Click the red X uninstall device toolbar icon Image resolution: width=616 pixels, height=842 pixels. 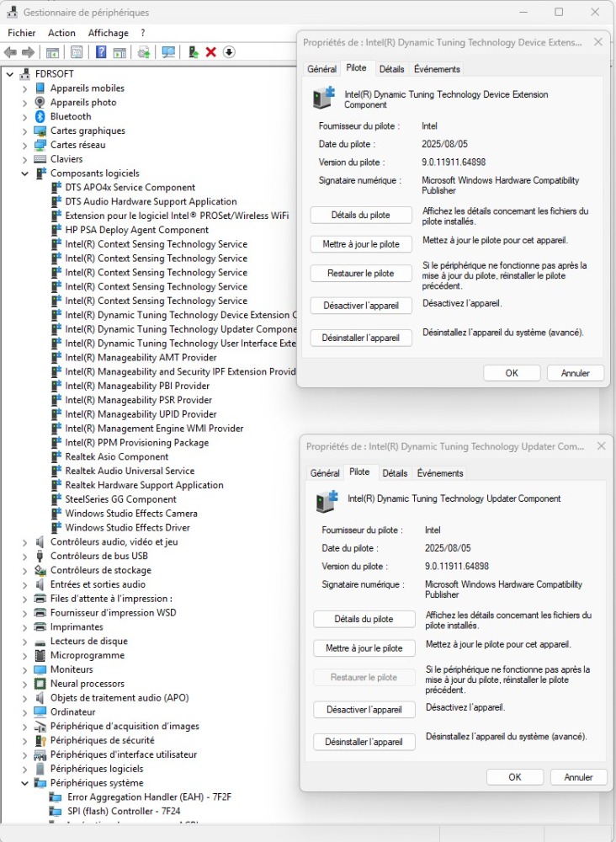click(x=210, y=52)
